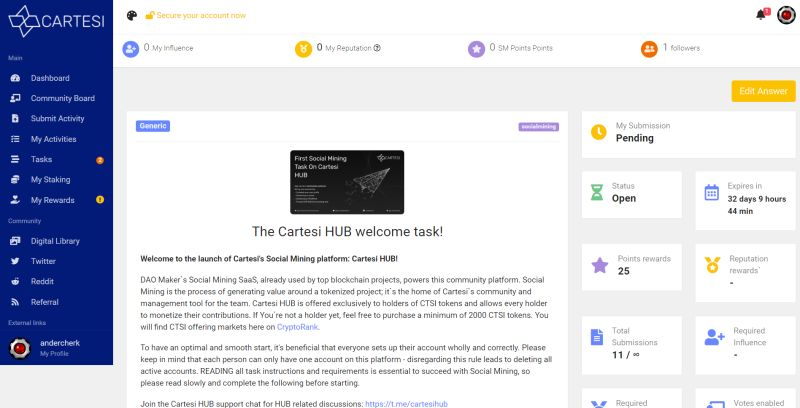Click the Tasks count badge
Screen dimensions: 800x408
tap(100, 160)
